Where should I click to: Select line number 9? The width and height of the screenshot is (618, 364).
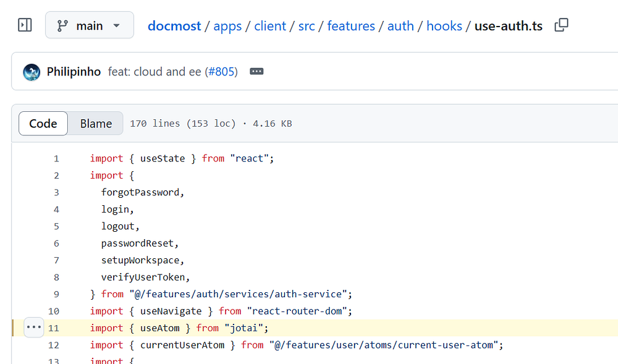tap(56, 294)
